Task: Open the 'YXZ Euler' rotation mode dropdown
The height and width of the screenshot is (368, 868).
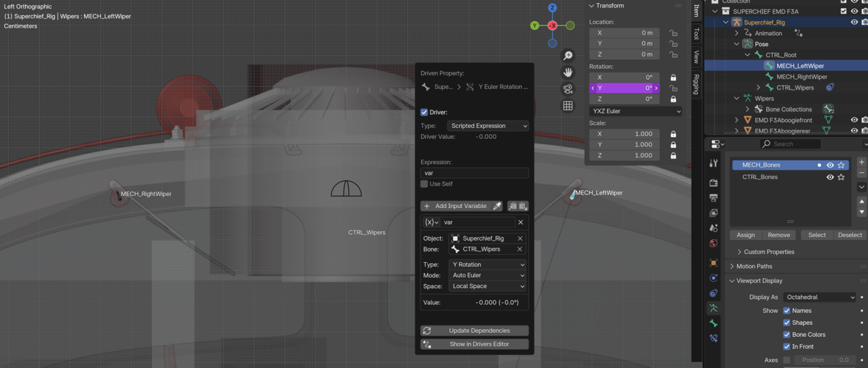Action: [x=635, y=111]
